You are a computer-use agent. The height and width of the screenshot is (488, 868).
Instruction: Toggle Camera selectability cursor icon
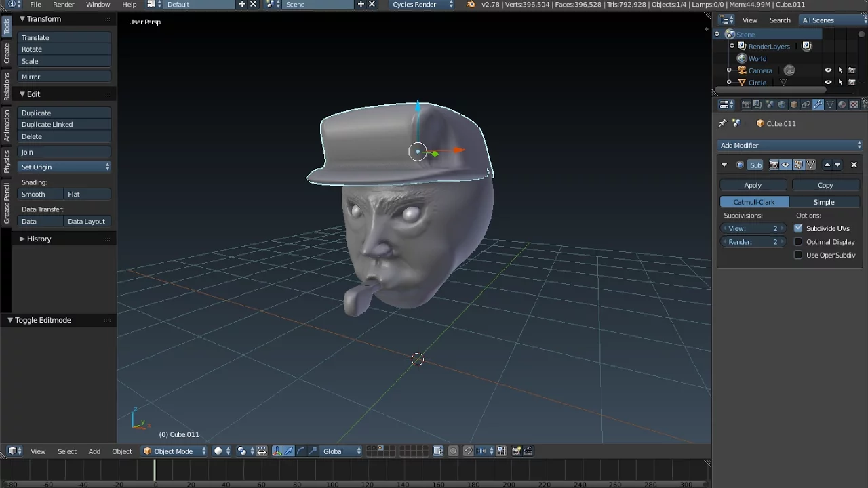coord(840,70)
